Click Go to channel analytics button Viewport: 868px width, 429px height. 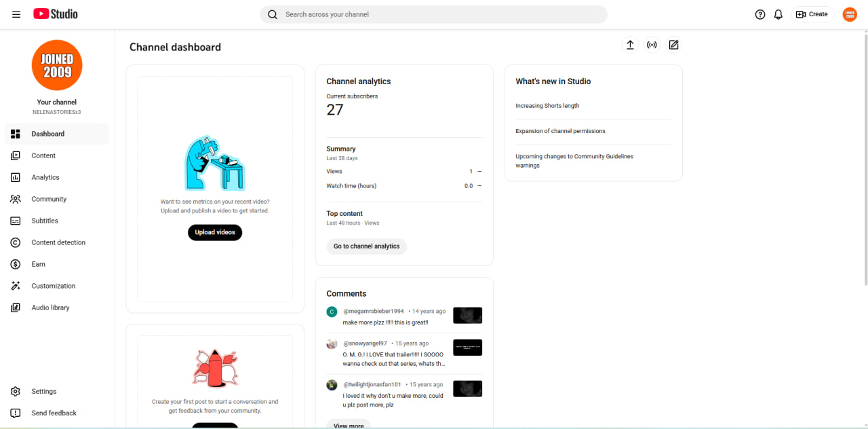[x=367, y=246]
